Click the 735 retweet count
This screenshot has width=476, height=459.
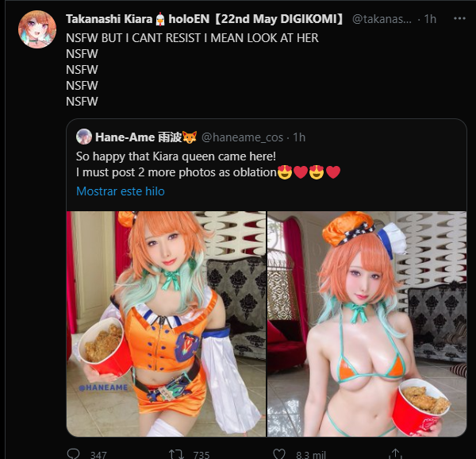[202, 455]
